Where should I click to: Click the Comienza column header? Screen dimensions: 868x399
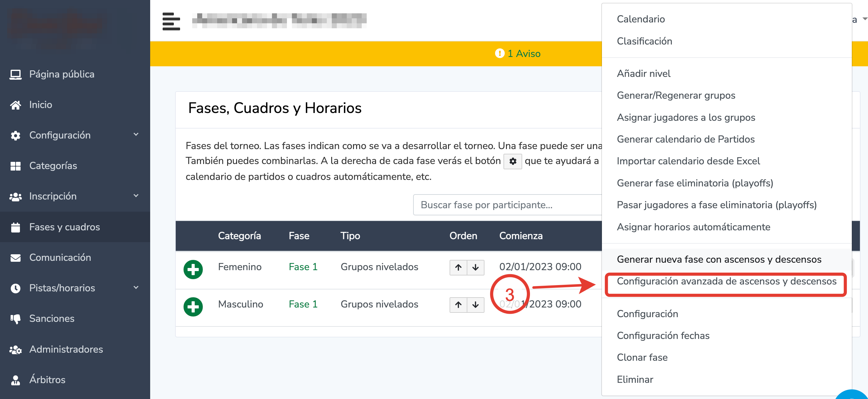(521, 236)
